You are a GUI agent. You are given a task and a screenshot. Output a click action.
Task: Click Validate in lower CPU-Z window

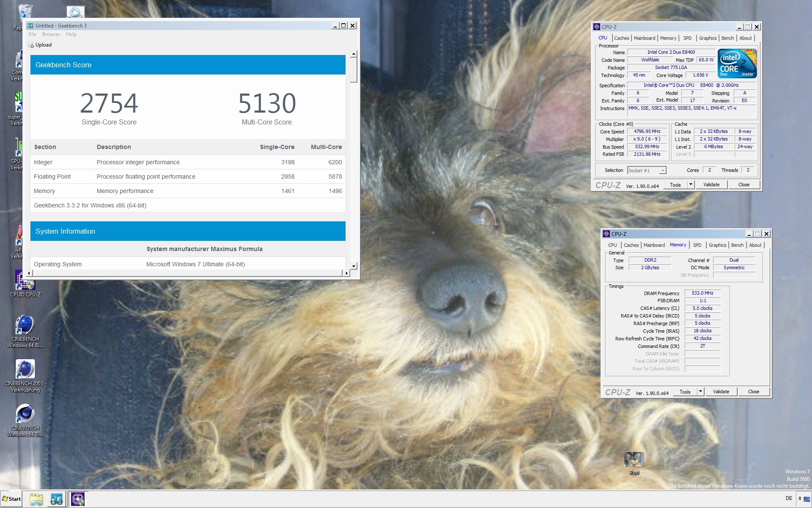click(721, 392)
